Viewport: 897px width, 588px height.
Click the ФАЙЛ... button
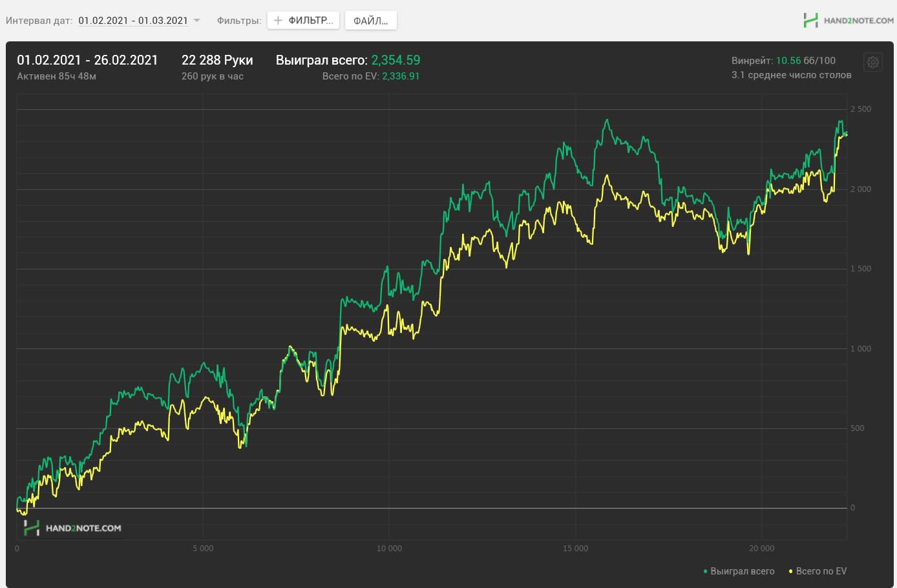[x=371, y=20]
